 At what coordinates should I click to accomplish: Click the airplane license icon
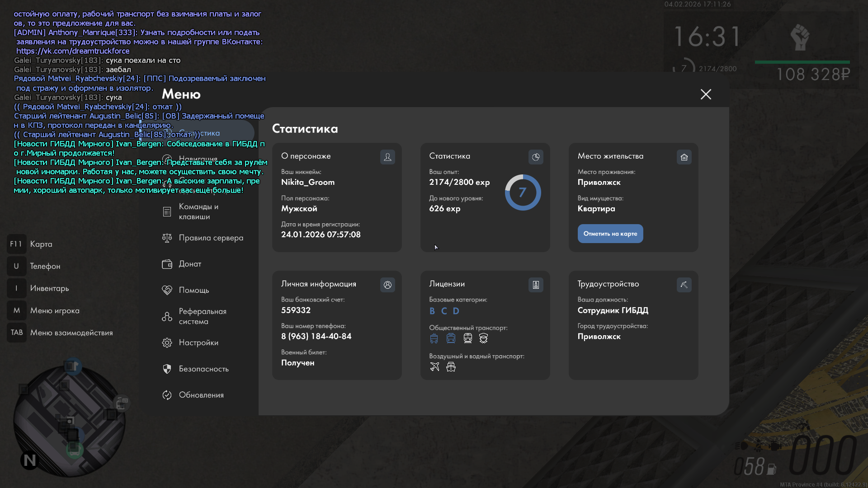[x=434, y=367]
